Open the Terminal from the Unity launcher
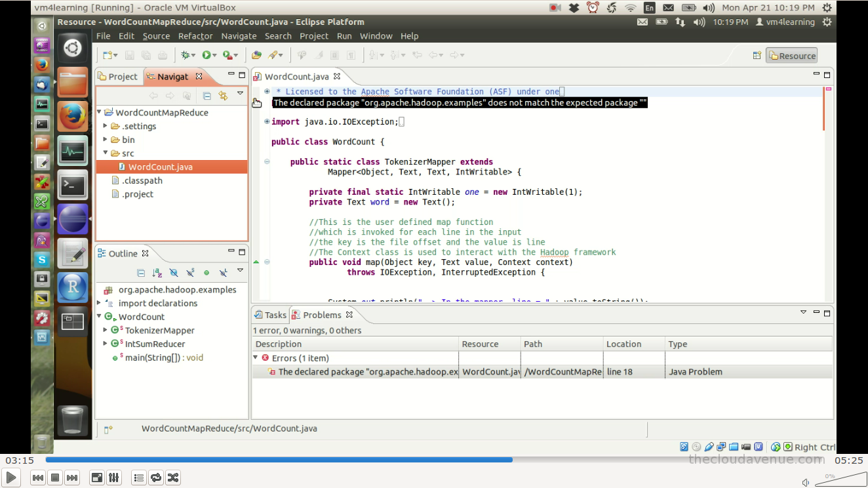Screen dimensions: 868x488 tap(72, 186)
